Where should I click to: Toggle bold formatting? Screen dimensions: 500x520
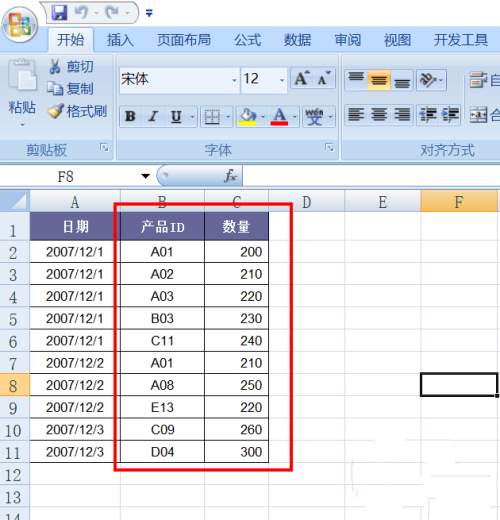click(x=130, y=116)
